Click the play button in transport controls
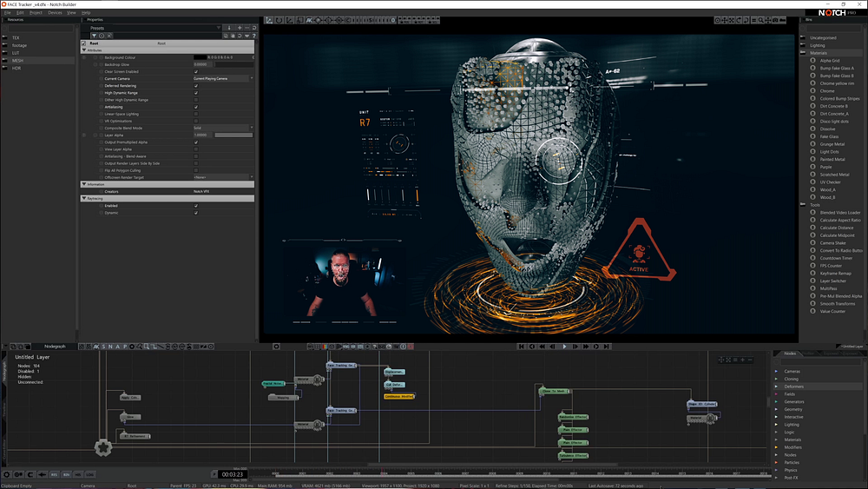The width and height of the screenshot is (868, 489). click(564, 347)
